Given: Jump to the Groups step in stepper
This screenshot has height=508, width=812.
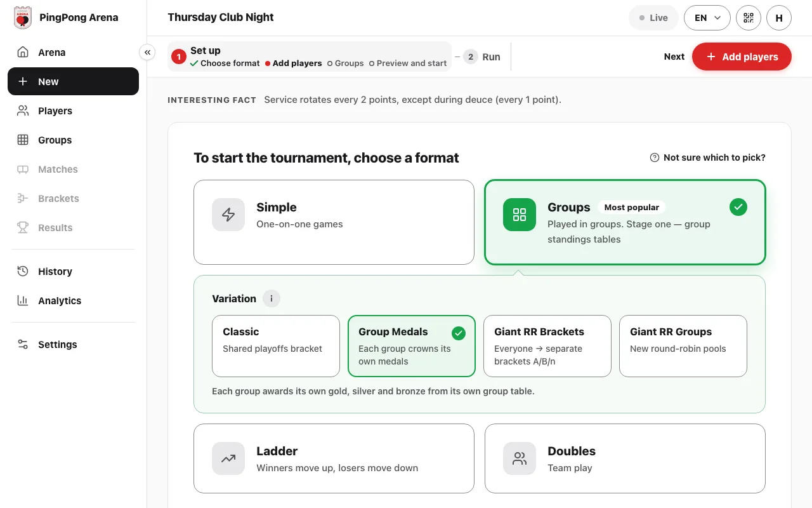Looking at the screenshot, I should click(346, 63).
